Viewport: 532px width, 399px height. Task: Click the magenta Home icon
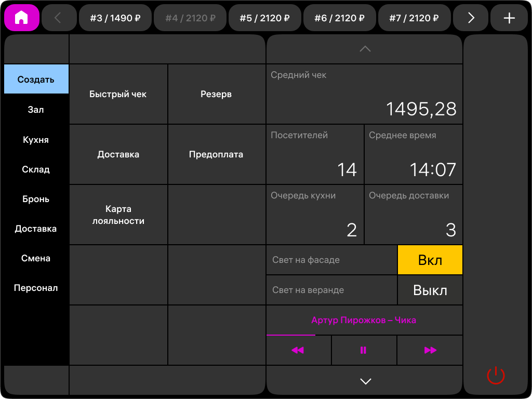click(x=21, y=17)
